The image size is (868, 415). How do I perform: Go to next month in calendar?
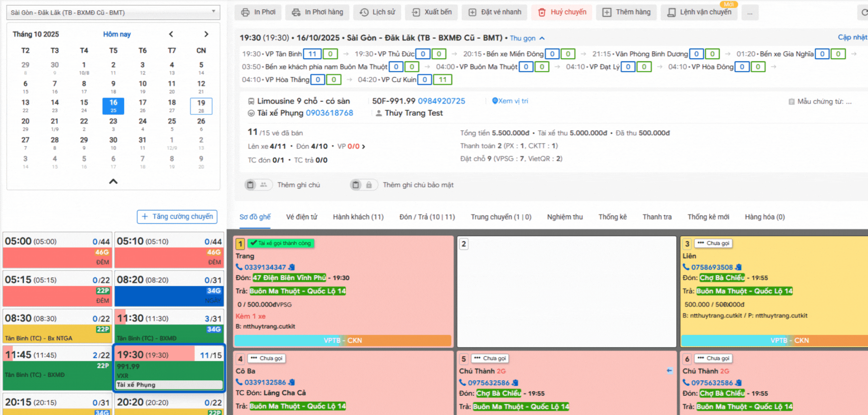tap(206, 34)
